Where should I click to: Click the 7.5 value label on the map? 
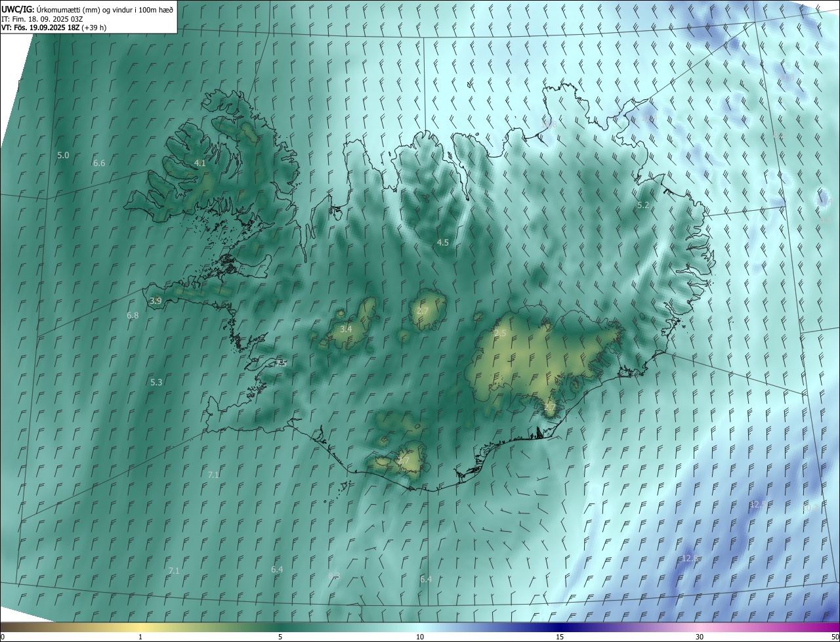pyautogui.click(x=282, y=363)
